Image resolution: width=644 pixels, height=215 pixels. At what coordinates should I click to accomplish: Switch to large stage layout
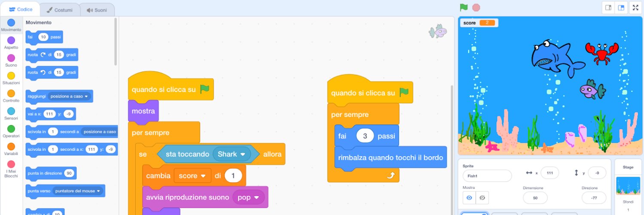[x=621, y=8]
